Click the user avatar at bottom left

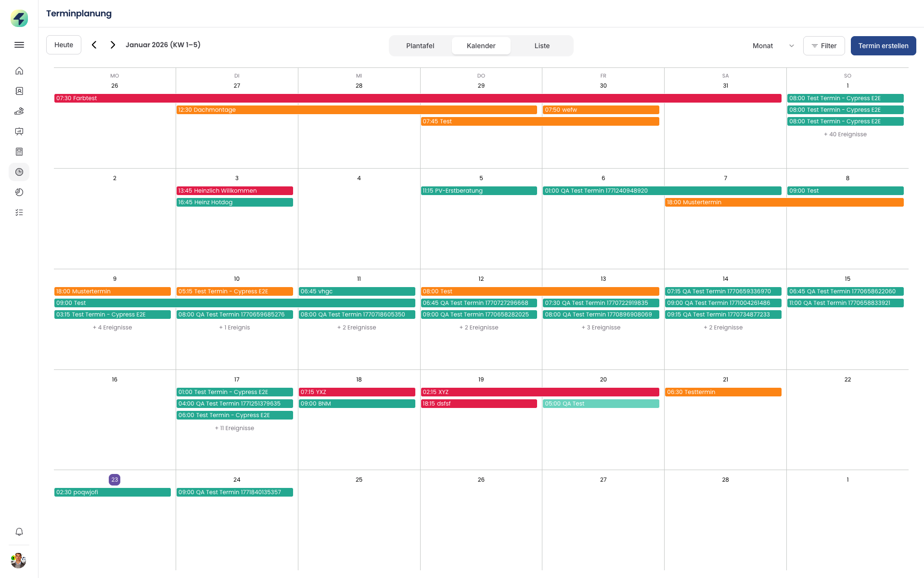(19, 560)
